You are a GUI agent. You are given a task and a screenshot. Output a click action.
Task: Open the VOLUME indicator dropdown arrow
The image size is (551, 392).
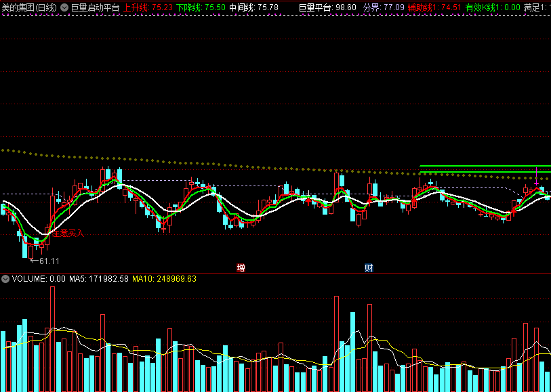click(x=5, y=279)
